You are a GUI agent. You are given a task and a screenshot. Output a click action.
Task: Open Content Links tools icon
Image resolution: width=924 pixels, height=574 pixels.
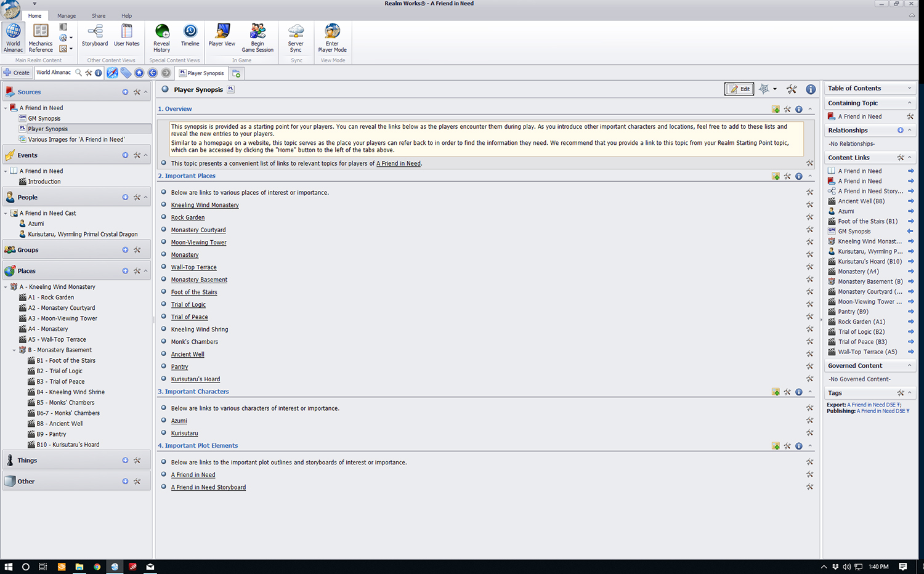[901, 158]
